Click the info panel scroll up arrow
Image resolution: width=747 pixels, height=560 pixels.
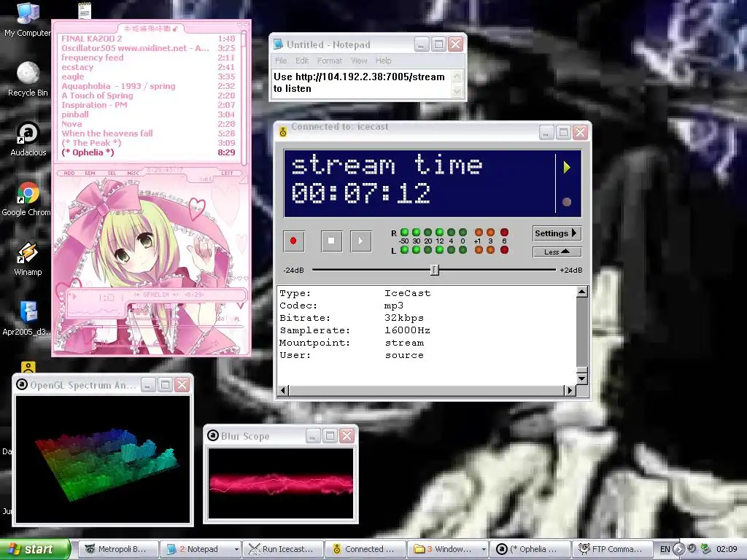(581, 292)
